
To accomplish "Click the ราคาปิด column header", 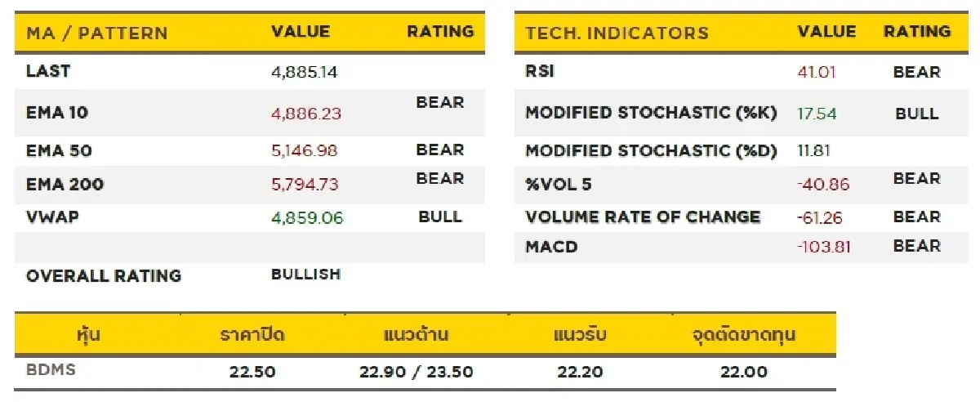I will 252,335.
